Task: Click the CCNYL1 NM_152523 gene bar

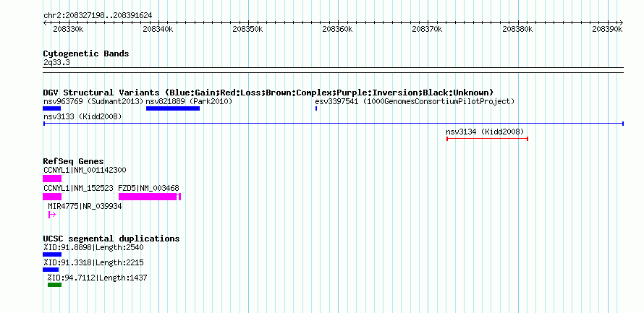Action: 52,197
